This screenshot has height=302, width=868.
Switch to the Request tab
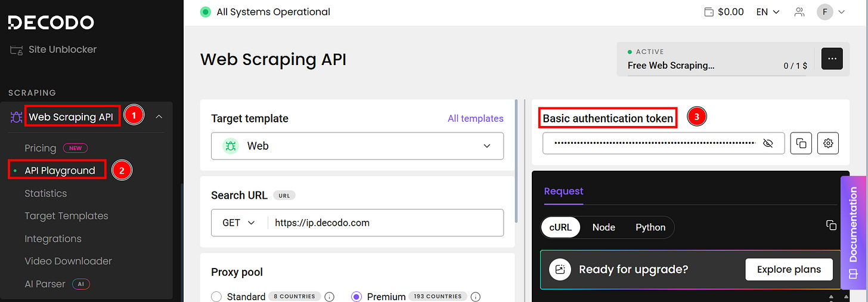[563, 192]
